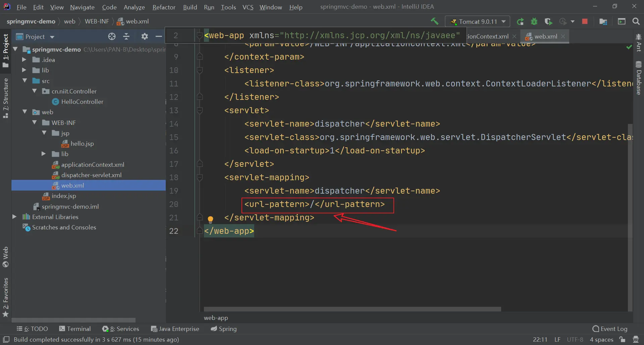Viewport: 644px width, 345px height.
Task: Open the Build menu
Action: pos(190,7)
